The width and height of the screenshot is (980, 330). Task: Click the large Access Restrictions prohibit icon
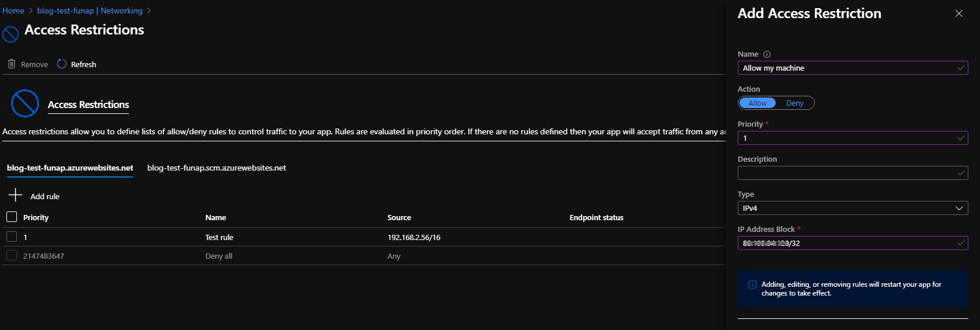(x=25, y=104)
